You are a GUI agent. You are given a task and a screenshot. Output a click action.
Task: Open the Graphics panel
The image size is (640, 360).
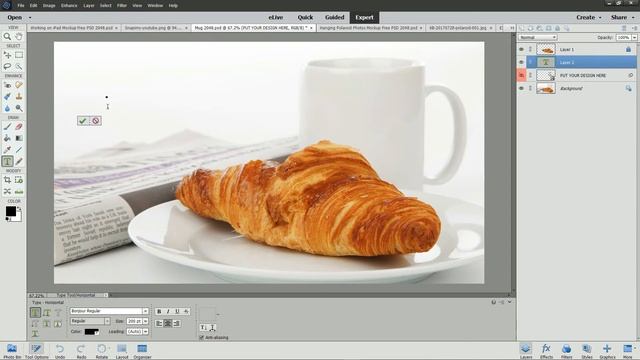(607, 351)
